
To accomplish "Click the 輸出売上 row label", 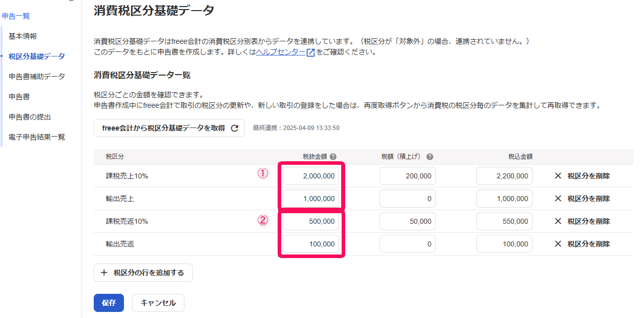I will click(x=119, y=199).
